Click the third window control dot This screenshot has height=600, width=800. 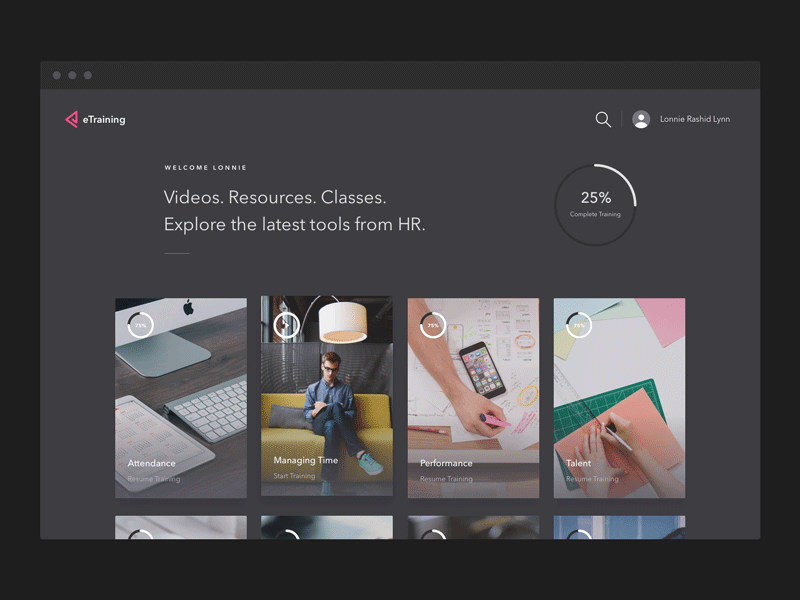point(88,76)
